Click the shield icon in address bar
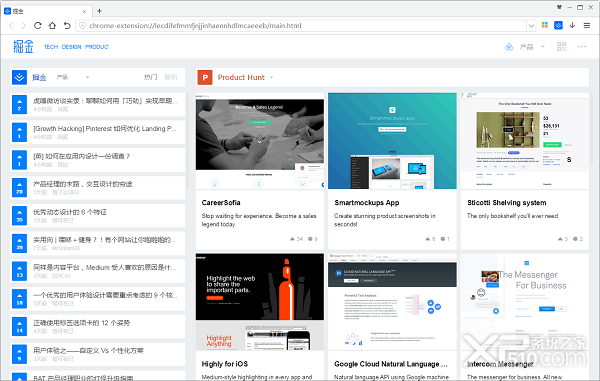This screenshot has height=381, width=600. (x=82, y=26)
